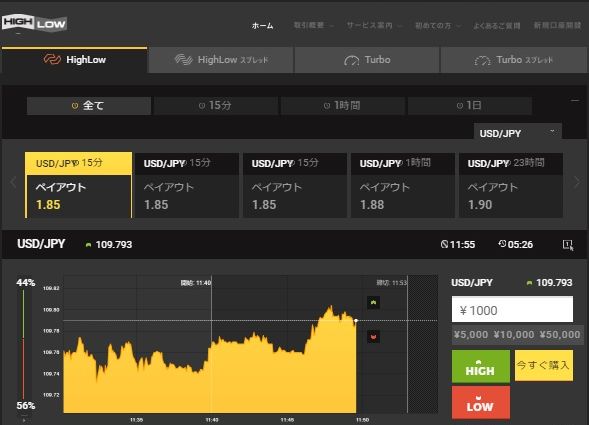
Task: Select the 15分 time filter
Action: [216, 106]
